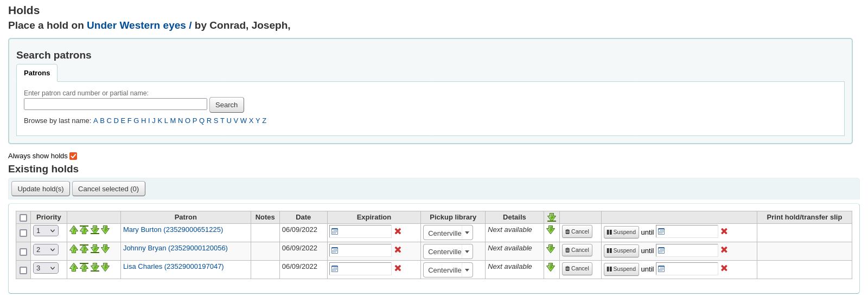The height and width of the screenshot is (297, 868).
Task: Expand pickup library dropdown for Johnny Bryan
Action: click(448, 251)
